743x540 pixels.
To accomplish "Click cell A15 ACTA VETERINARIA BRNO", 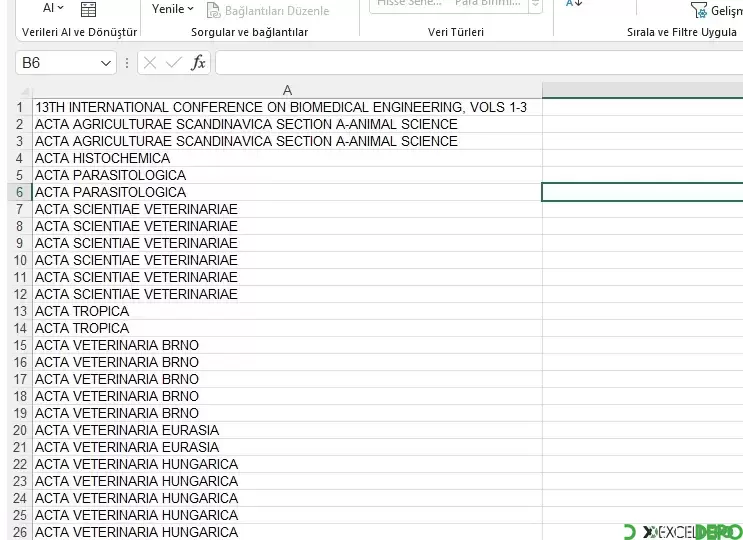I will coord(287,345).
